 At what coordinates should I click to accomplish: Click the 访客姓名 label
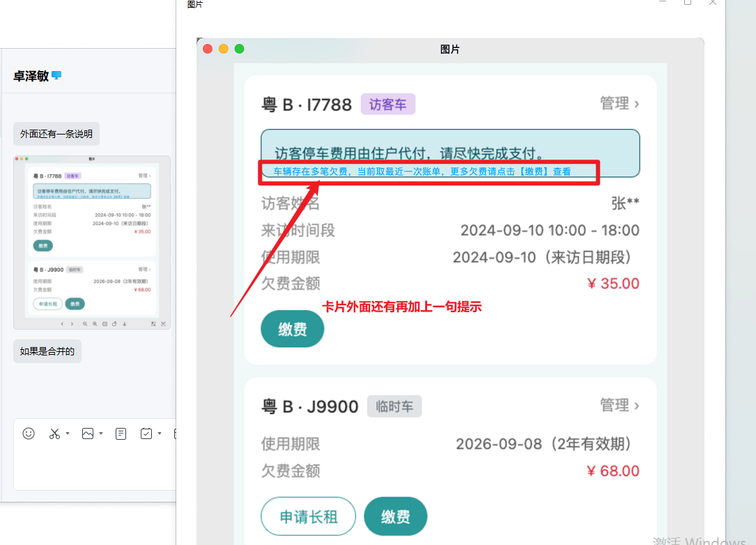point(291,203)
